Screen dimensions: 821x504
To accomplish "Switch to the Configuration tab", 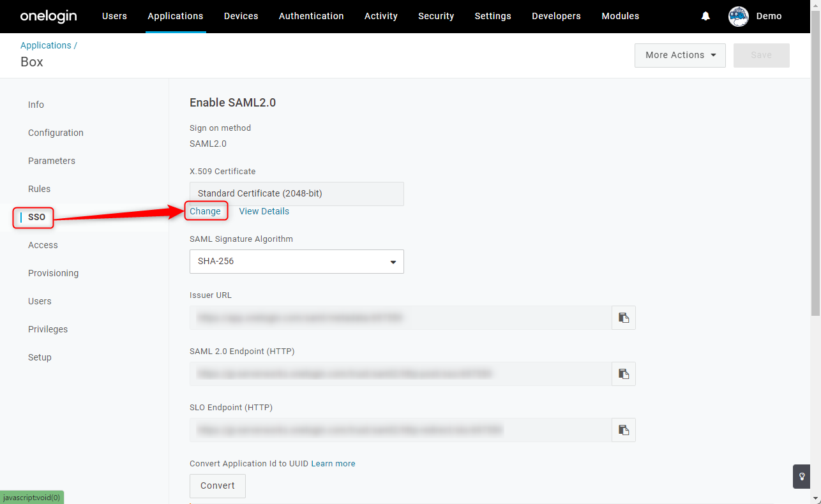I will 56,133.
